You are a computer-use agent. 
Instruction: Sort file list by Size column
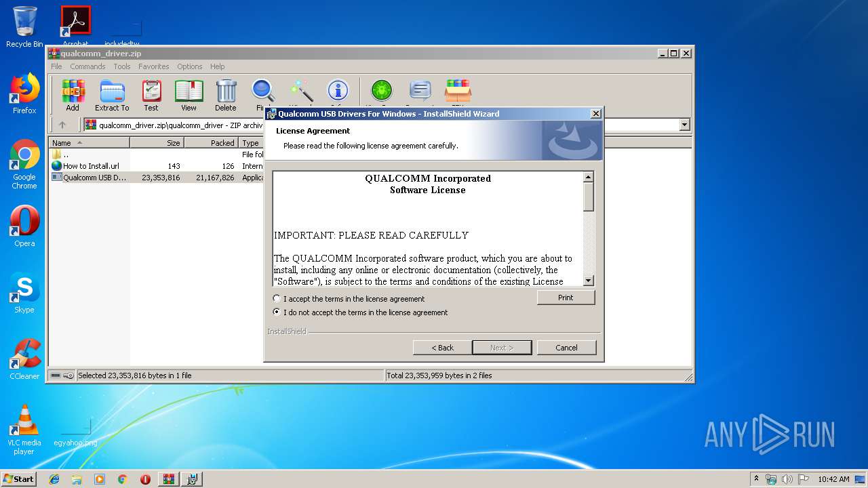tap(157, 143)
